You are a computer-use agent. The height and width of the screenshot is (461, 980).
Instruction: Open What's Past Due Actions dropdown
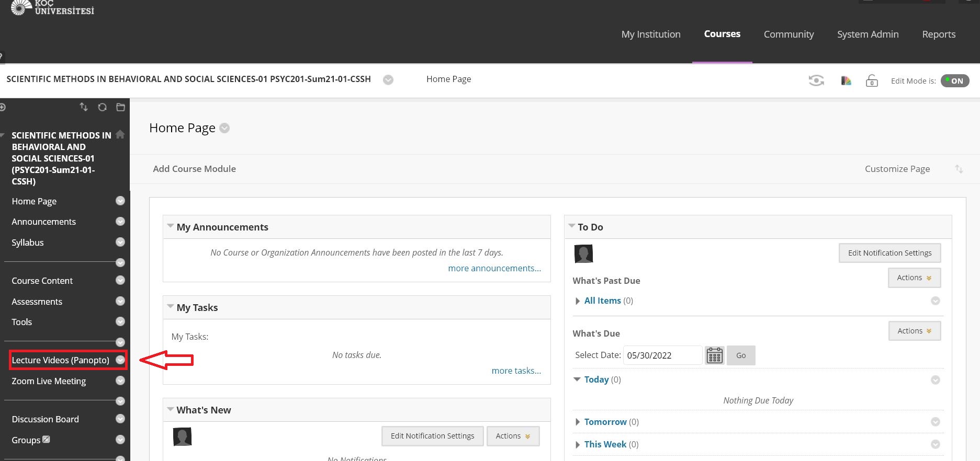point(914,278)
